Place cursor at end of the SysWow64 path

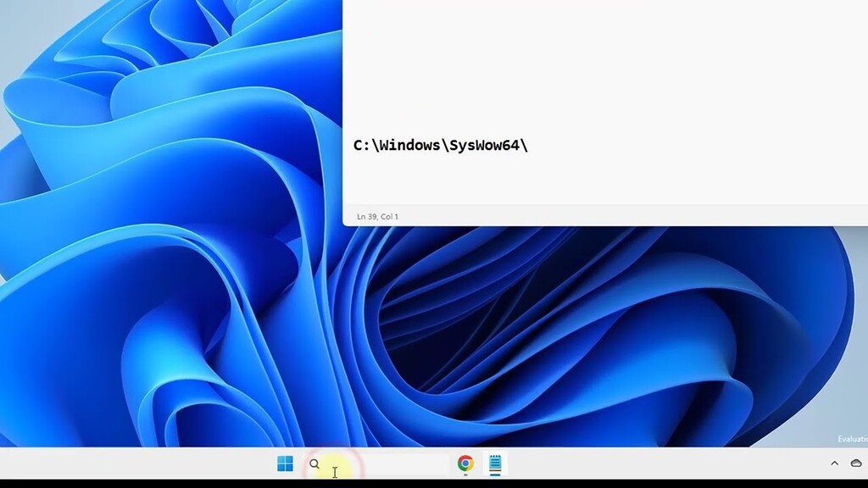531,144
